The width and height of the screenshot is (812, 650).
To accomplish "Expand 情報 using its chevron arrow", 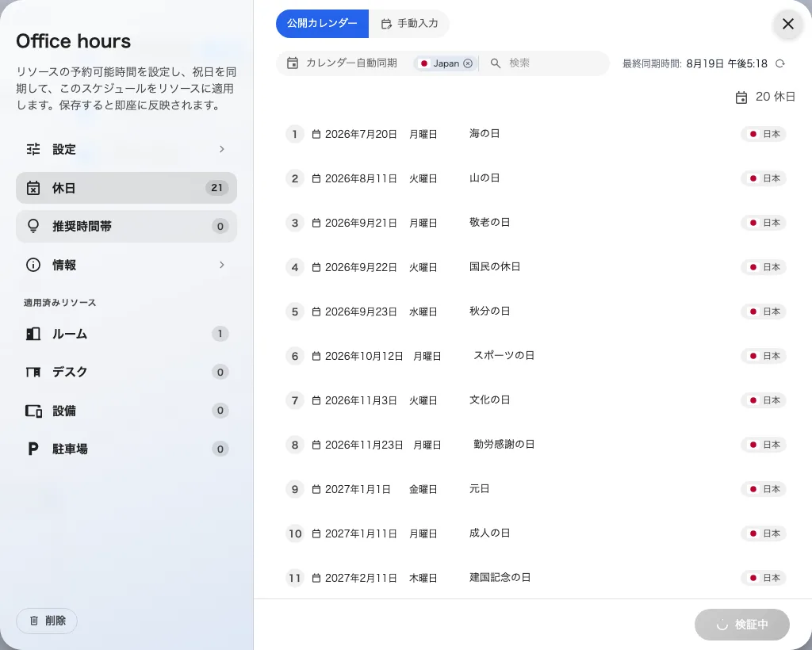I will 222,265.
